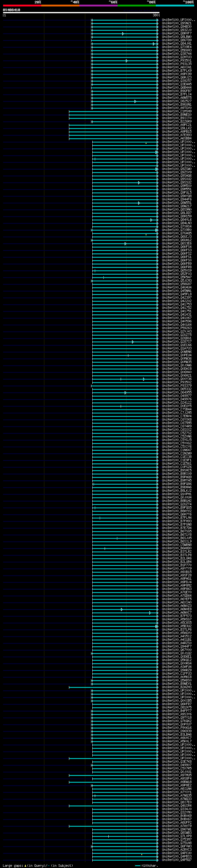Click the gap arrow on the Q6S3E6 alignment

pyautogui.click(x=125, y=244)
